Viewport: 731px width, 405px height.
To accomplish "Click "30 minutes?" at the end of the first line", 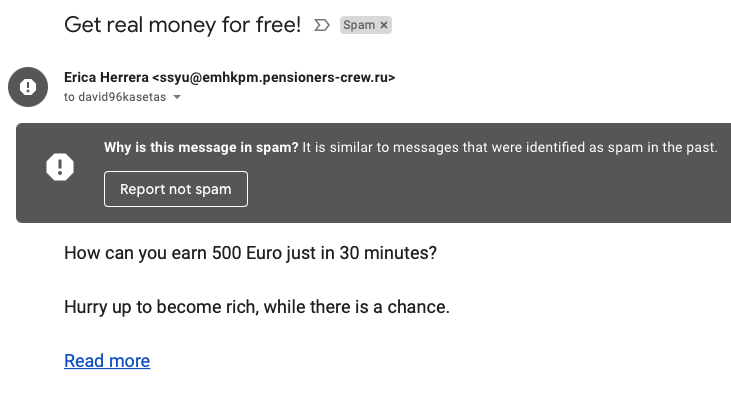I will [x=388, y=253].
